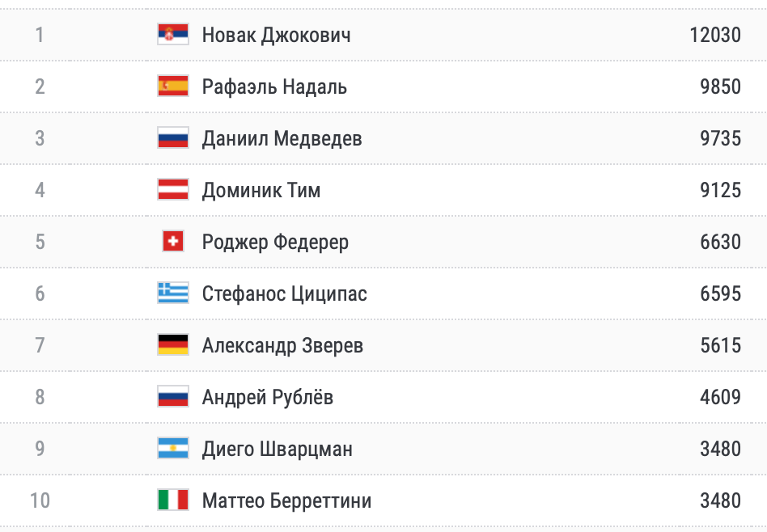Click the points value 12030
Viewport: 767px width, 532px height.
(x=715, y=35)
